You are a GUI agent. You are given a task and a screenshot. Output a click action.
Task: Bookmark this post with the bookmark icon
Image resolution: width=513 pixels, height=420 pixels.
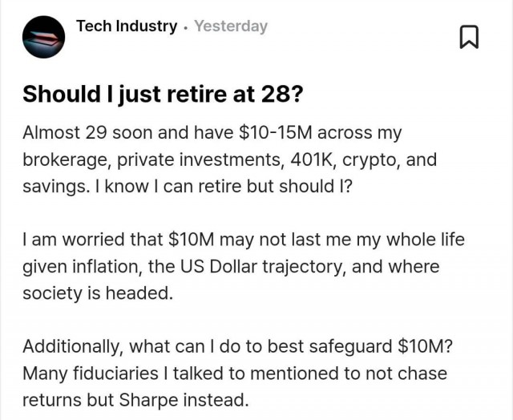(x=469, y=37)
